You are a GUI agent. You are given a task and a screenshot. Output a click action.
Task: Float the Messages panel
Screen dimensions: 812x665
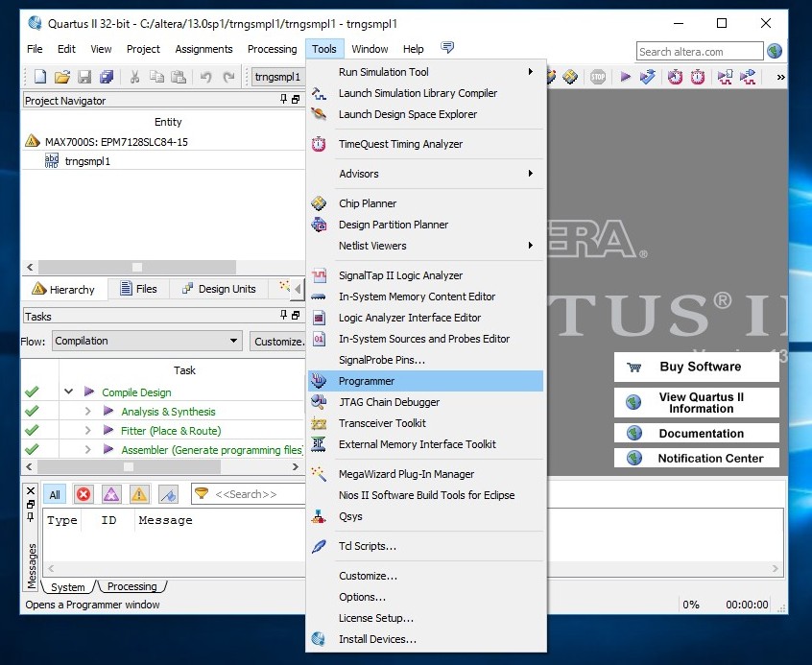tap(31, 504)
